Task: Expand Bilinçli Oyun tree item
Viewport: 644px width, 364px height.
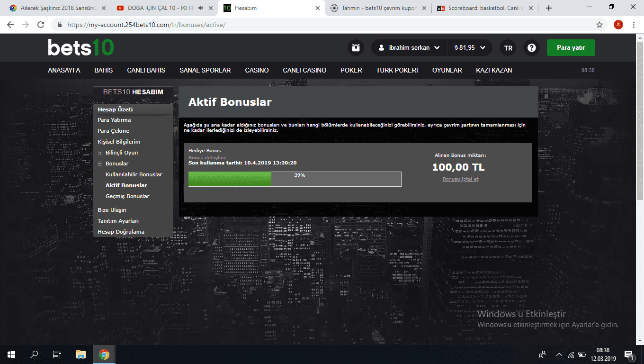Action: click(100, 153)
